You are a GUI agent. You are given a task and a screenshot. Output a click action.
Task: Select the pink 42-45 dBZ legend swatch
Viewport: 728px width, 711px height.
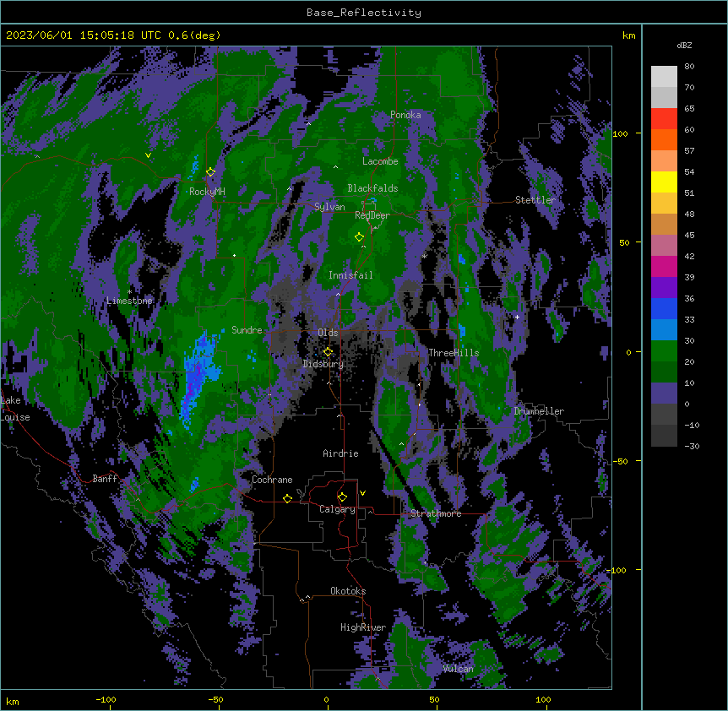(664, 246)
